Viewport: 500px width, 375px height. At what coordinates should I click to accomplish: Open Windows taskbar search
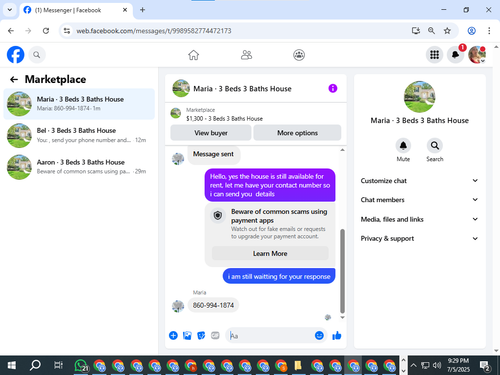pos(35,366)
